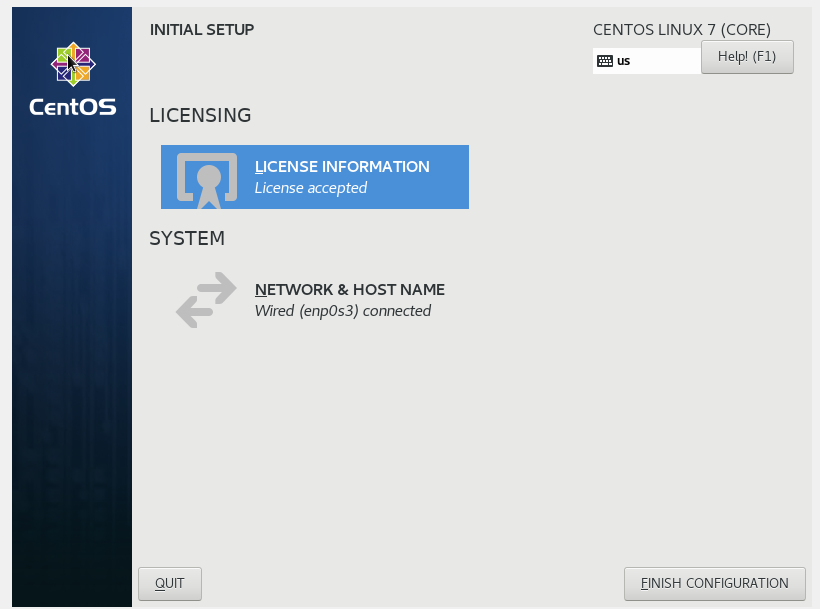
Task: Select the us keyboard layout indicator
Action: tap(647, 61)
